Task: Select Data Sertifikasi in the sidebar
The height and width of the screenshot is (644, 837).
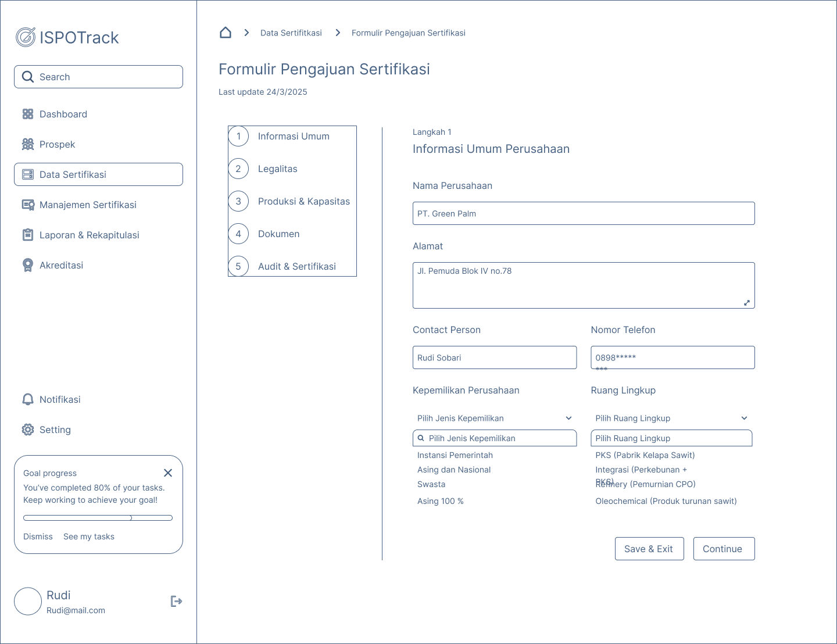Action: coord(98,174)
